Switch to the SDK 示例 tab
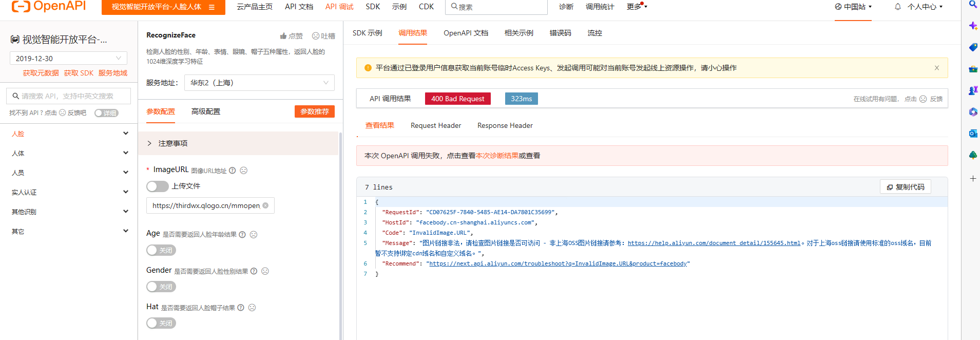980x340 pixels. (x=368, y=33)
